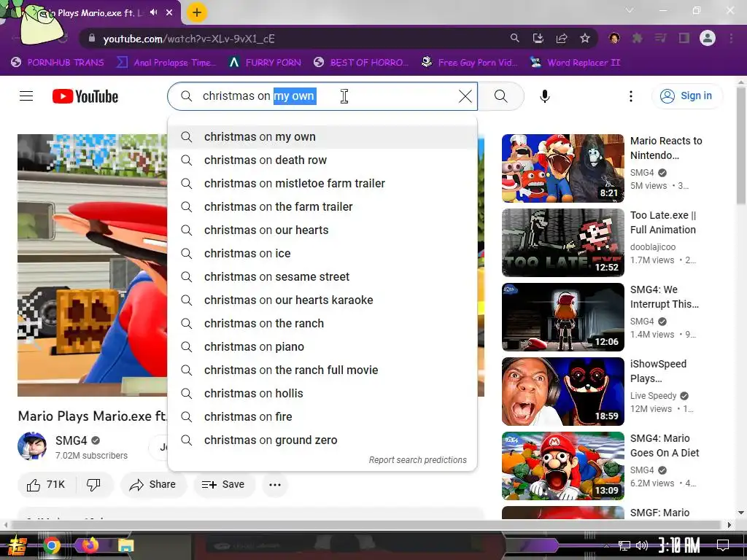Pick 'christmas on fire' suggestion

(x=322, y=417)
